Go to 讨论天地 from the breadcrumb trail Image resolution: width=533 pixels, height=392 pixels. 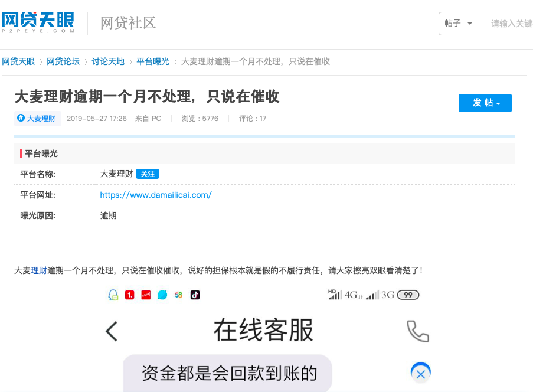[108, 61]
